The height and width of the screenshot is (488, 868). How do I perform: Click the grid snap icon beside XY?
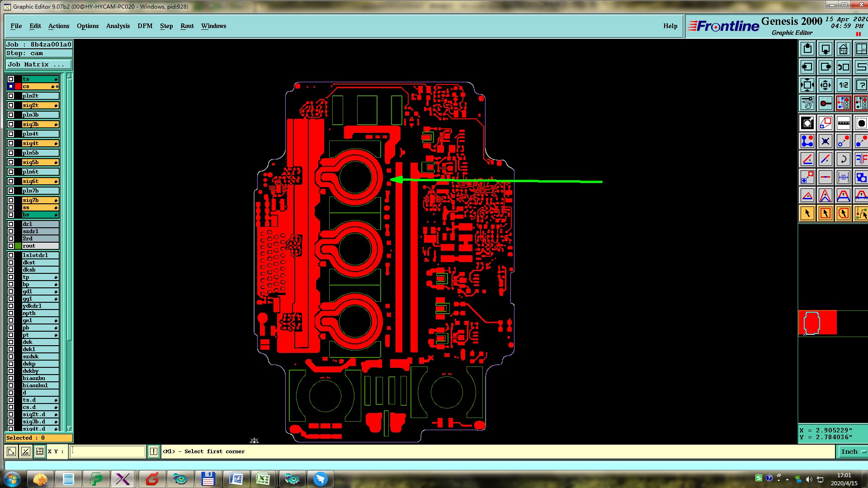point(40,451)
